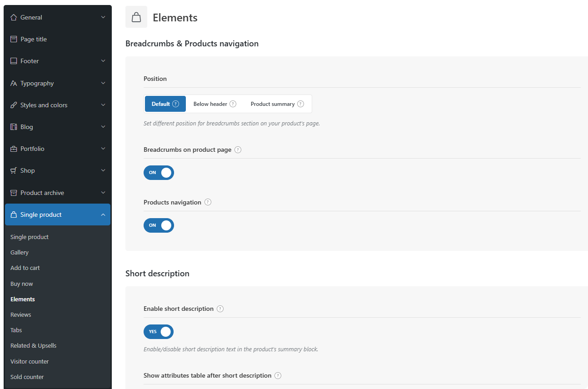Toggle off Enable short description

(159, 332)
